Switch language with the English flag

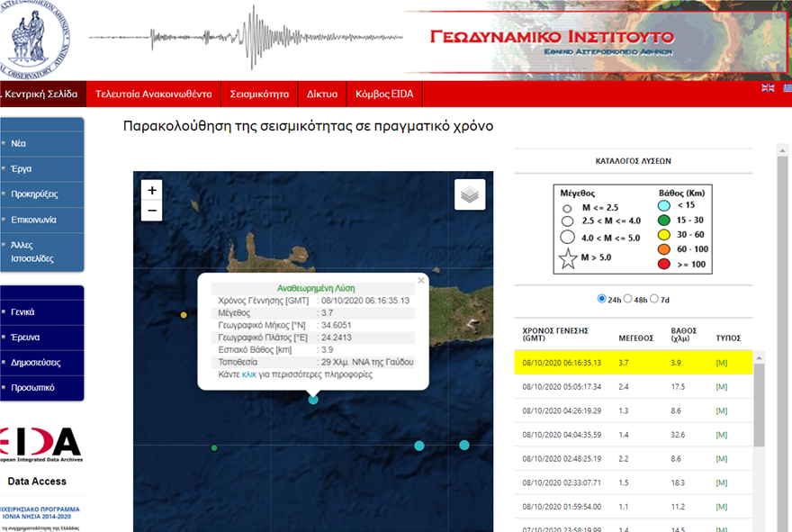(768, 87)
